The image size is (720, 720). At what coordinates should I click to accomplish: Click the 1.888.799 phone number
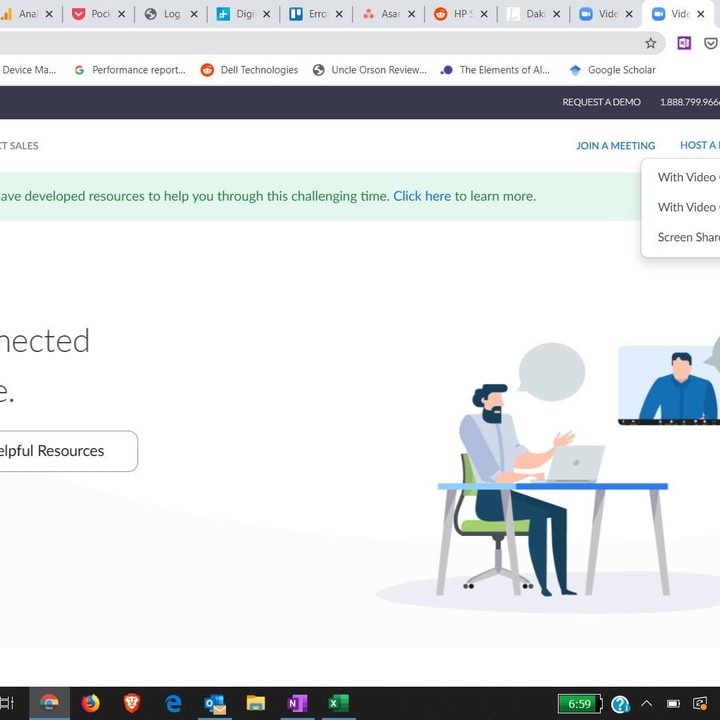pyautogui.click(x=690, y=102)
